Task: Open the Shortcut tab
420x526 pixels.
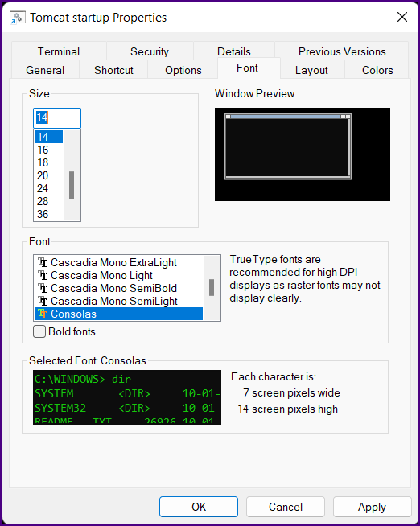Action: tap(113, 70)
